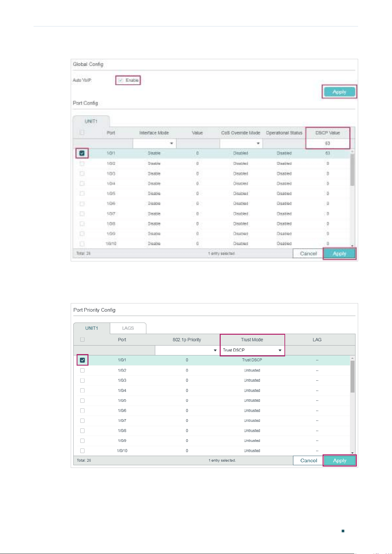Open the CoS Override Mode dropdown

click(x=241, y=143)
